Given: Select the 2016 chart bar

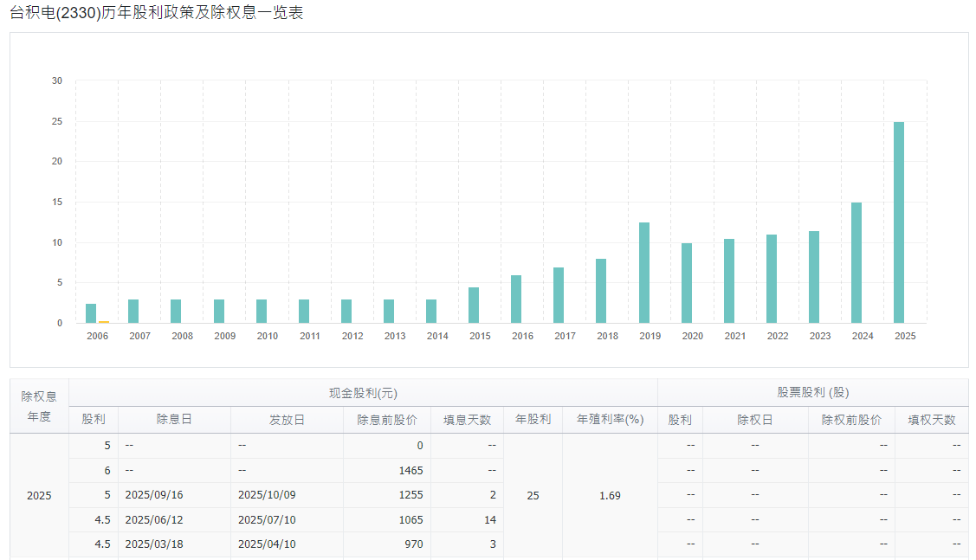Looking at the screenshot, I should (516, 299).
